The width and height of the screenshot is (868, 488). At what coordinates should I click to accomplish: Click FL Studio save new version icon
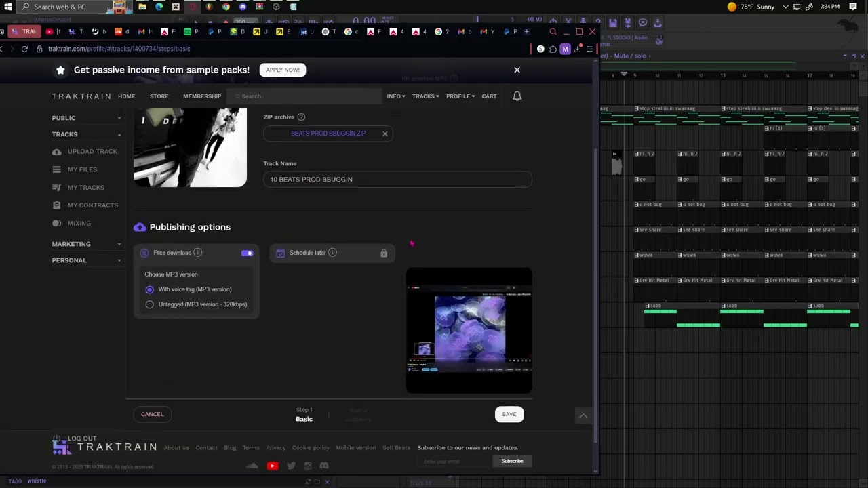[628, 22]
